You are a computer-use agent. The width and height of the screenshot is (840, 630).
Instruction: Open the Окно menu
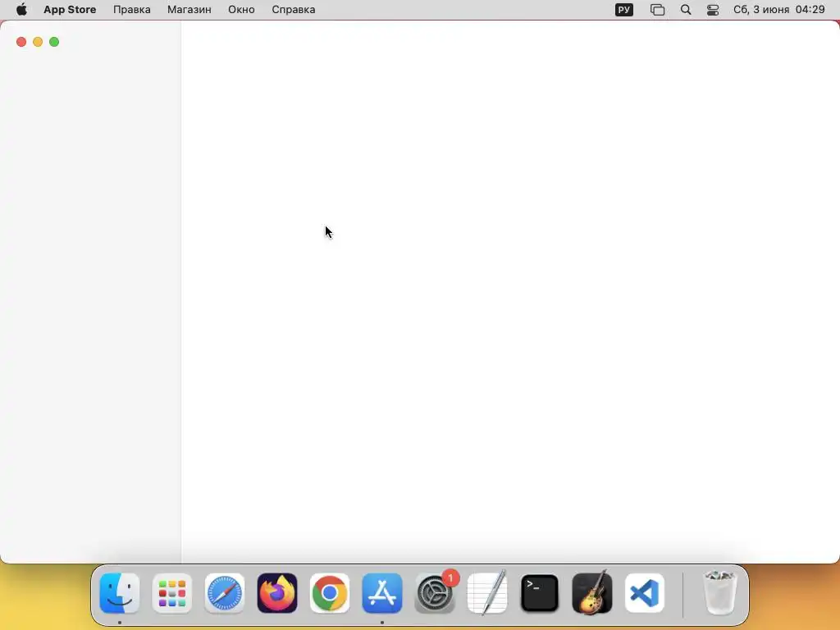tap(241, 10)
